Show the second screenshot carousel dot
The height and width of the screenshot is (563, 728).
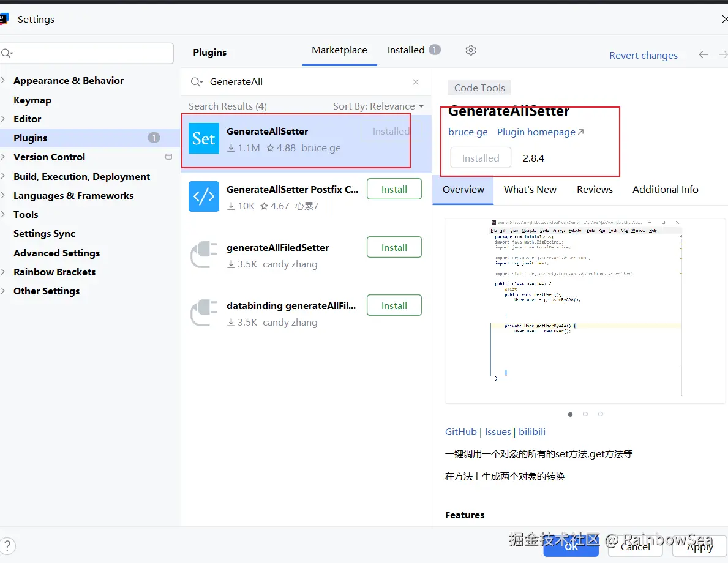click(x=585, y=414)
